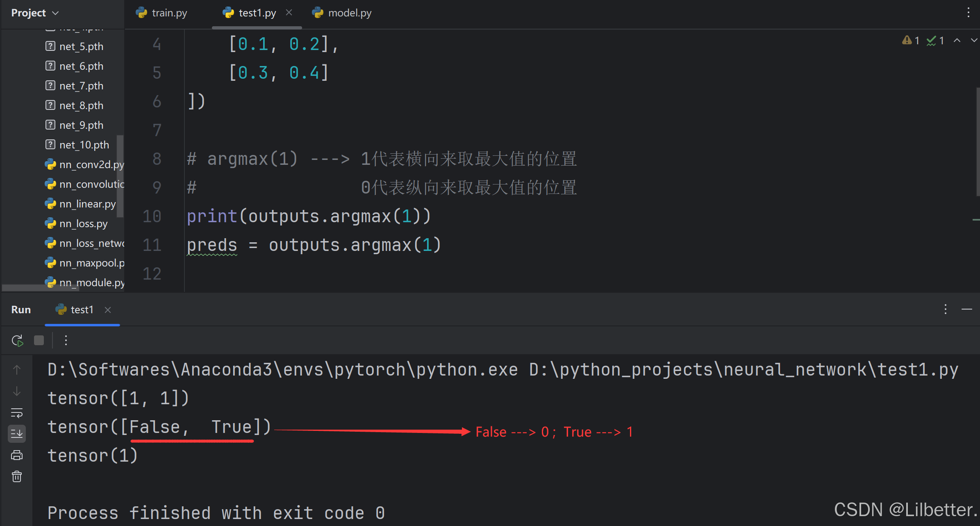Open Run toolbar more actions menu

pyautogui.click(x=66, y=340)
